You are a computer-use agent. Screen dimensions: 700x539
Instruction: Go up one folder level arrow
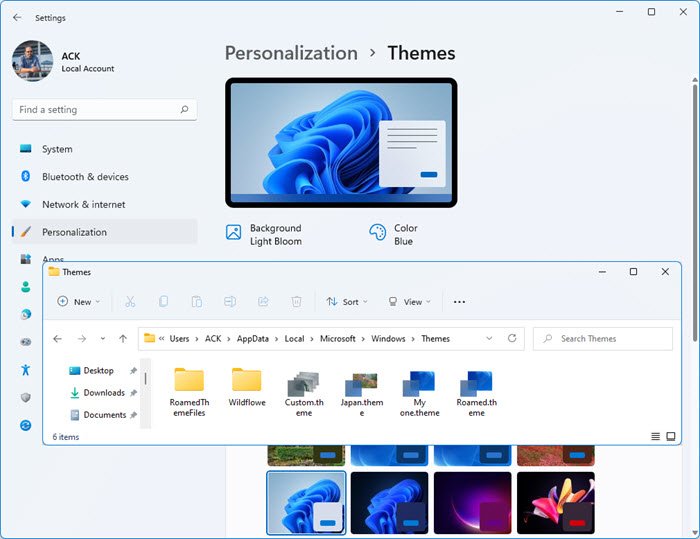coord(122,339)
